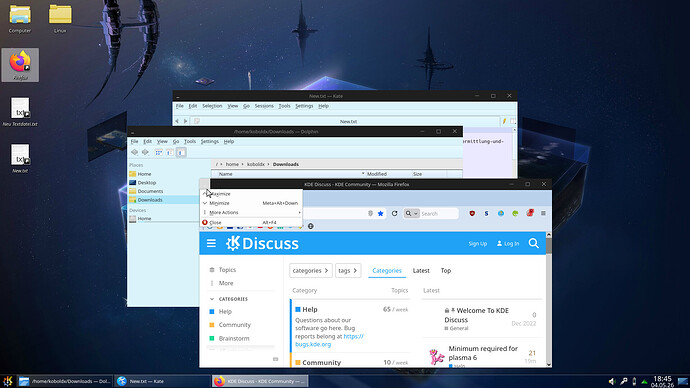Click the bookmark star in Firefox address bar
690x388 pixels.
click(381, 213)
